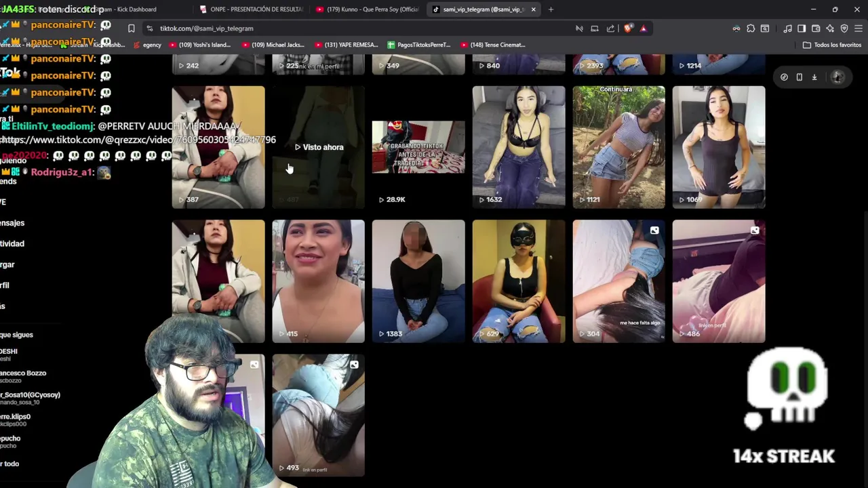868x488 pixels.
Task: Open the browser hamburger main menu
Action: coord(859,28)
